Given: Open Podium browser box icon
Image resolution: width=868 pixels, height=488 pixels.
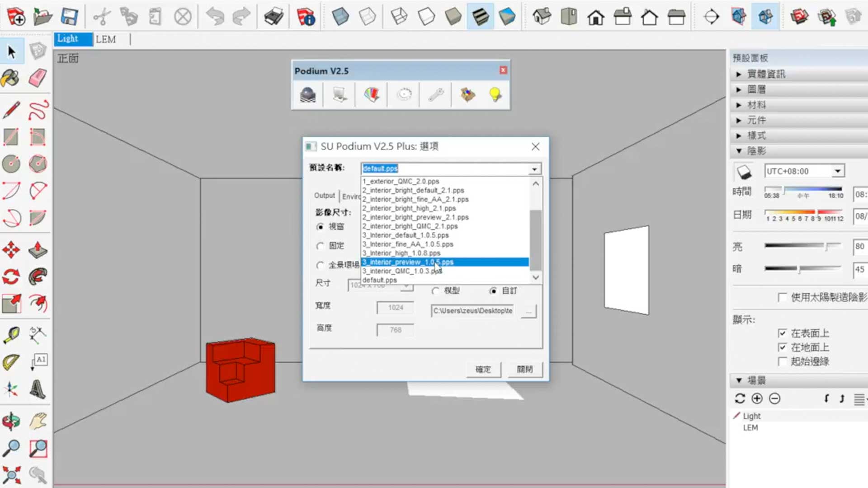Looking at the screenshot, I should coord(467,95).
